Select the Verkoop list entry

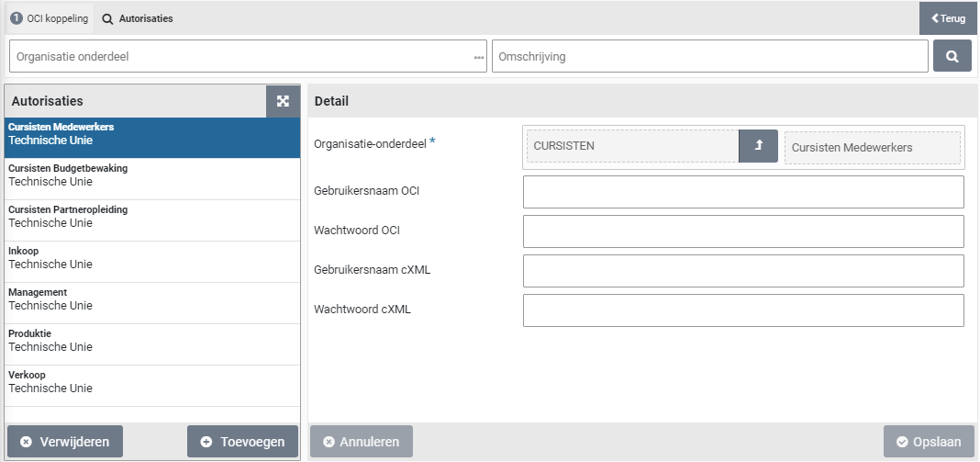[152, 381]
